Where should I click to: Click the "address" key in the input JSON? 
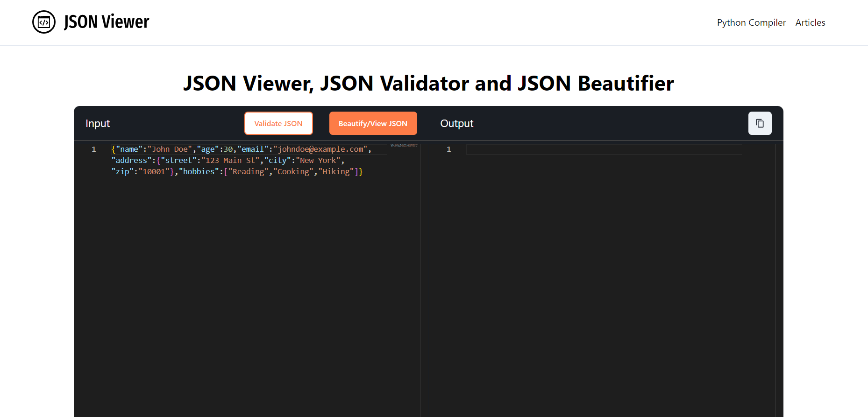pyautogui.click(x=131, y=161)
